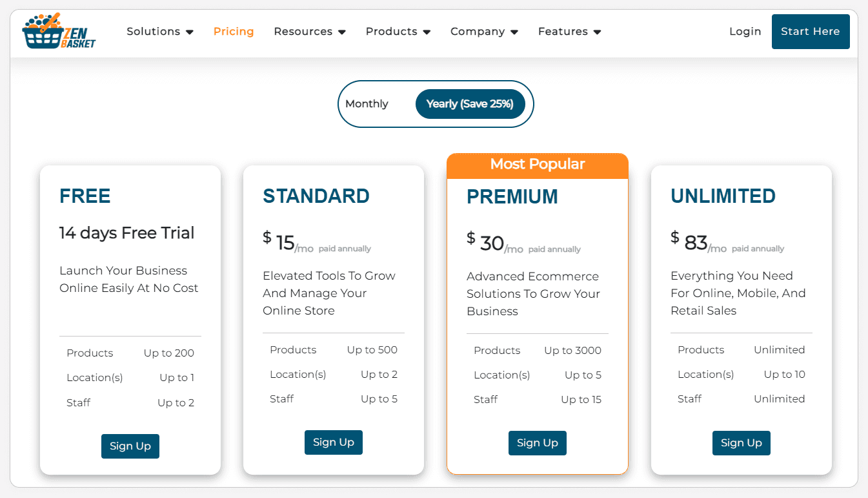Click the Login link
The width and height of the screenshot is (868, 498).
[x=745, y=32]
